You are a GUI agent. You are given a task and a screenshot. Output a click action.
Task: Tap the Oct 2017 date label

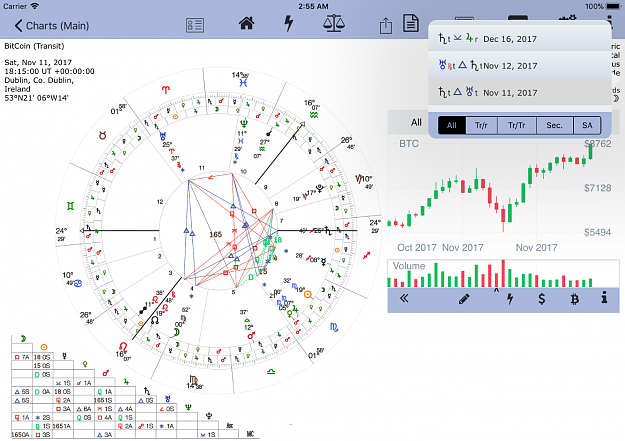pyautogui.click(x=417, y=248)
